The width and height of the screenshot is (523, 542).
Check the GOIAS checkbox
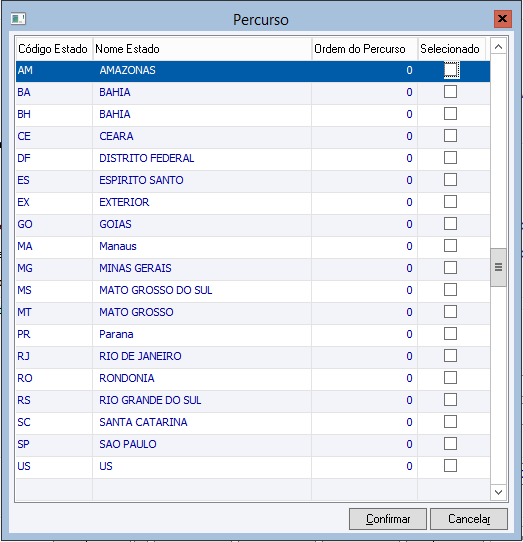click(450, 224)
